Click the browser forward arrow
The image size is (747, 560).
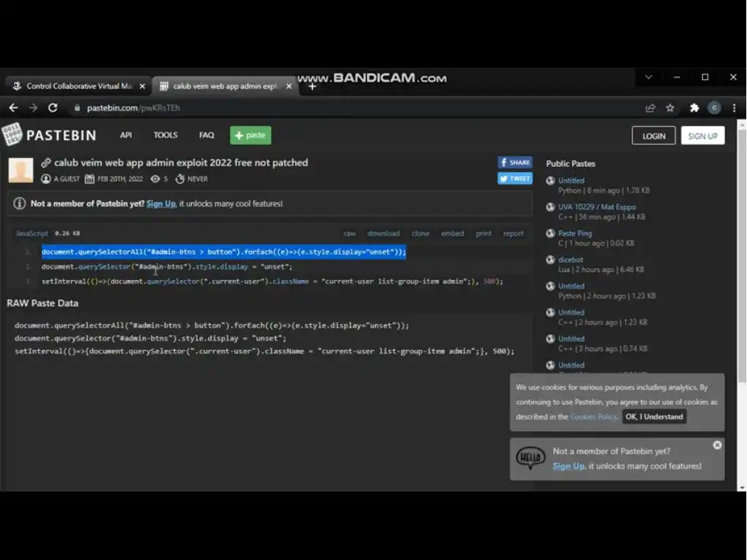[x=33, y=108]
